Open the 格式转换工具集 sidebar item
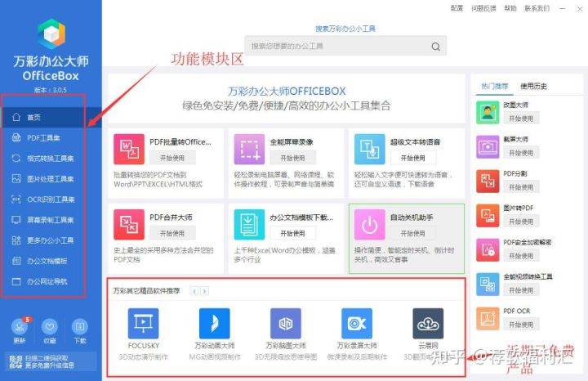This screenshot has width=588, height=381. point(51,159)
